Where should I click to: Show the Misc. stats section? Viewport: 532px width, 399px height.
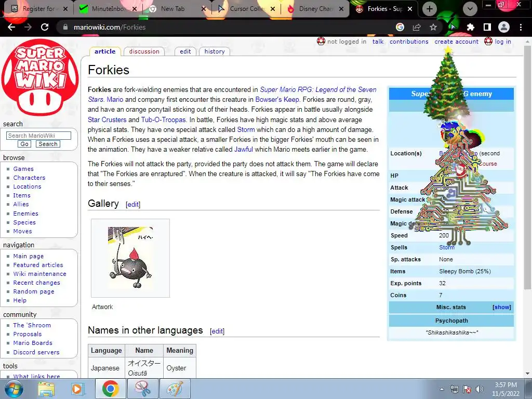coord(501,307)
